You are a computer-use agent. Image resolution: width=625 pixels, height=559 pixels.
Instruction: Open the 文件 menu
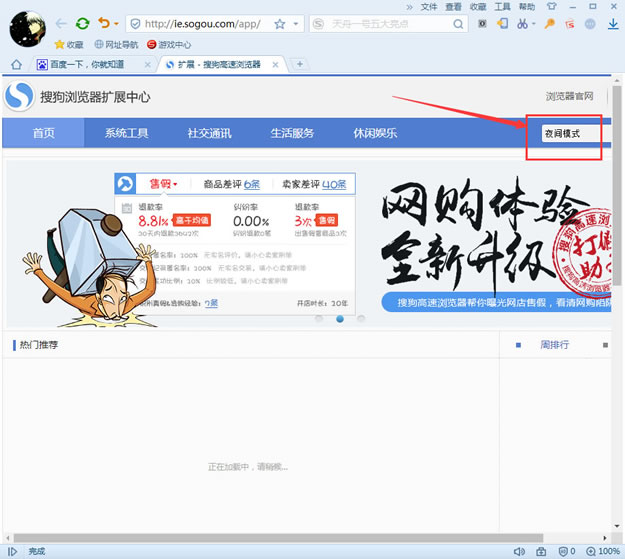(x=429, y=6)
